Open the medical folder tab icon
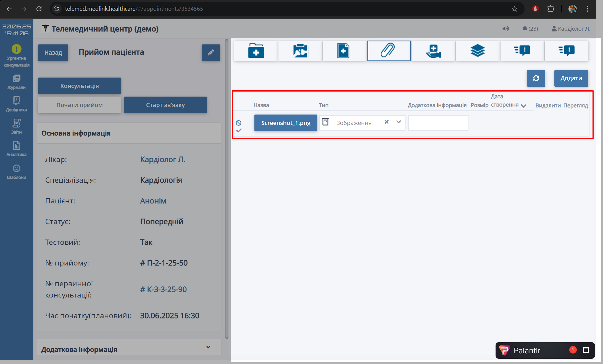Image resolution: width=603 pixels, height=364 pixels. tap(256, 51)
